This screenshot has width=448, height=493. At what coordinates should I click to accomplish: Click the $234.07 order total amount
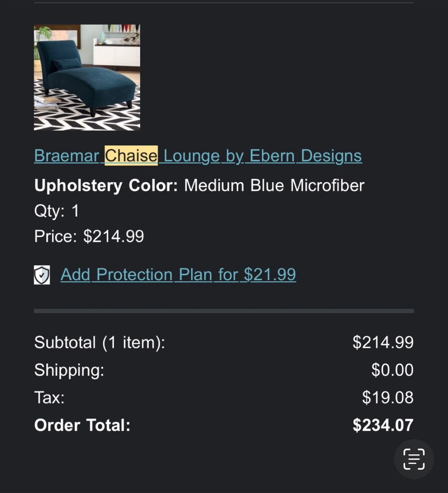[x=383, y=425]
